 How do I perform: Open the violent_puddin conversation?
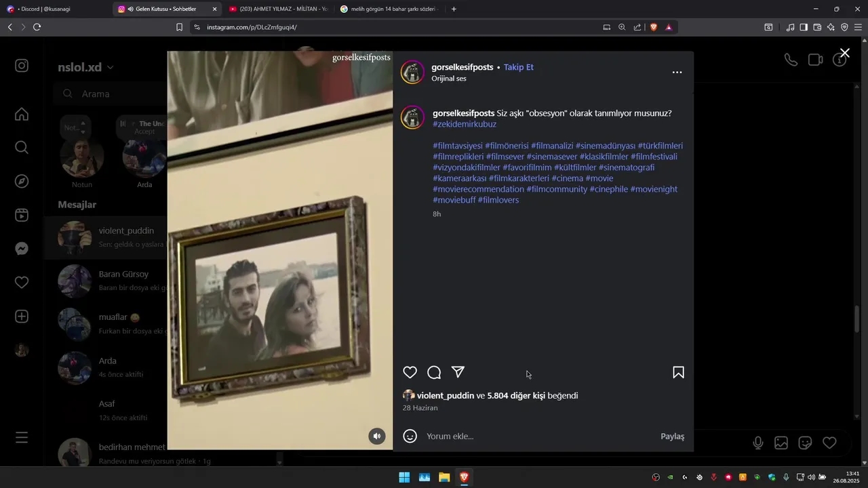pyautogui.click(x=106, y=239)
